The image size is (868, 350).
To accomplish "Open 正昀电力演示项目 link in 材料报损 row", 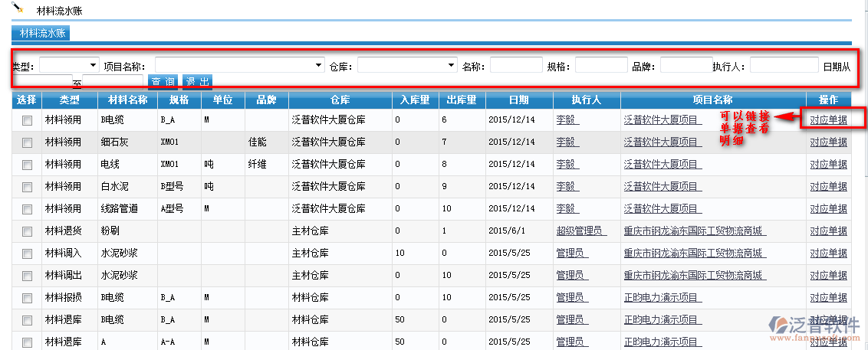I will tap(662, 298).
